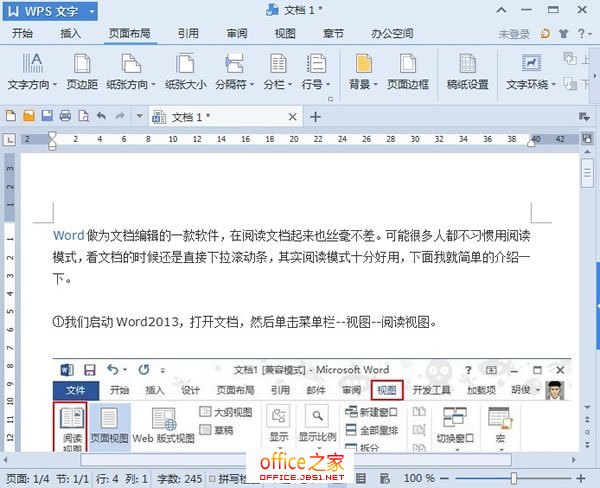Add a new document tab with plus
The width and height of the screenshot is (600, 488).
pos(315,117)
